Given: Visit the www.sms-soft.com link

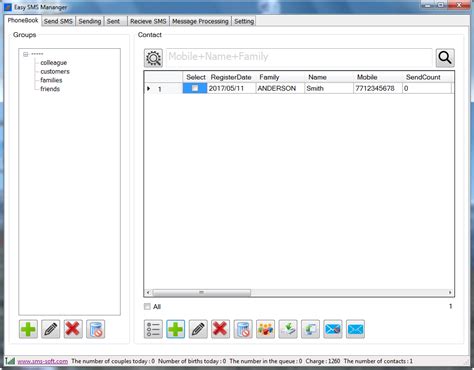Looking at the screenshot, I should tap(43, 361).
